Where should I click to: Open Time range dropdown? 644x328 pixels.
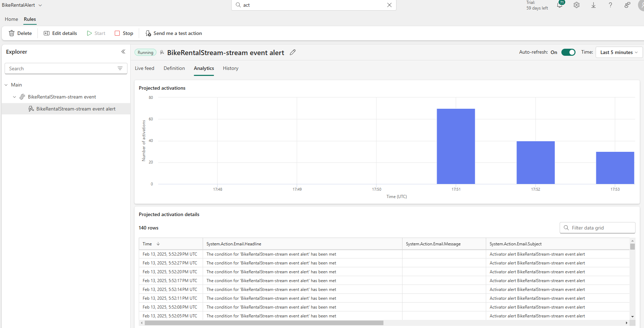(x=619, y=52)
